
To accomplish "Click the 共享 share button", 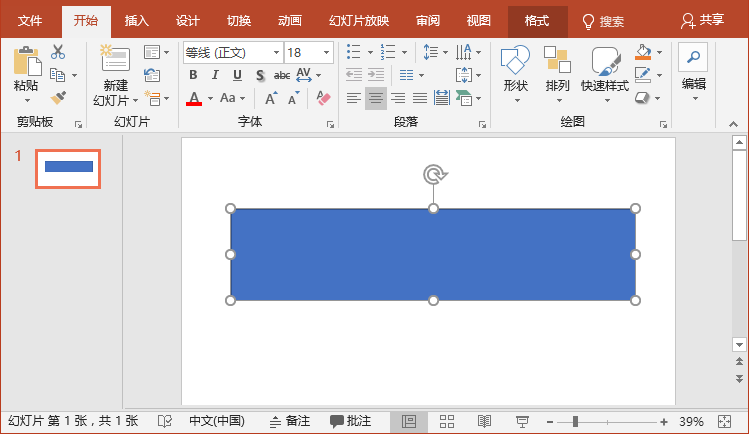I will coord(702,20).
